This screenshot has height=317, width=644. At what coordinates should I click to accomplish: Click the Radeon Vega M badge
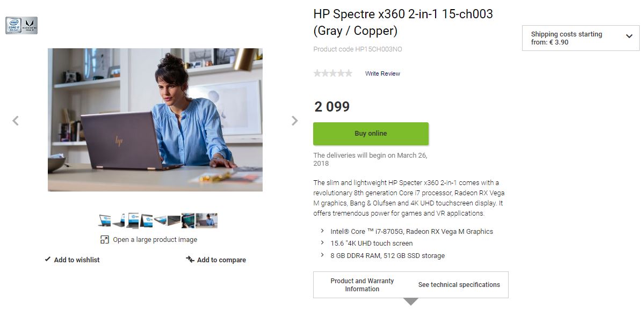point(30,25)
